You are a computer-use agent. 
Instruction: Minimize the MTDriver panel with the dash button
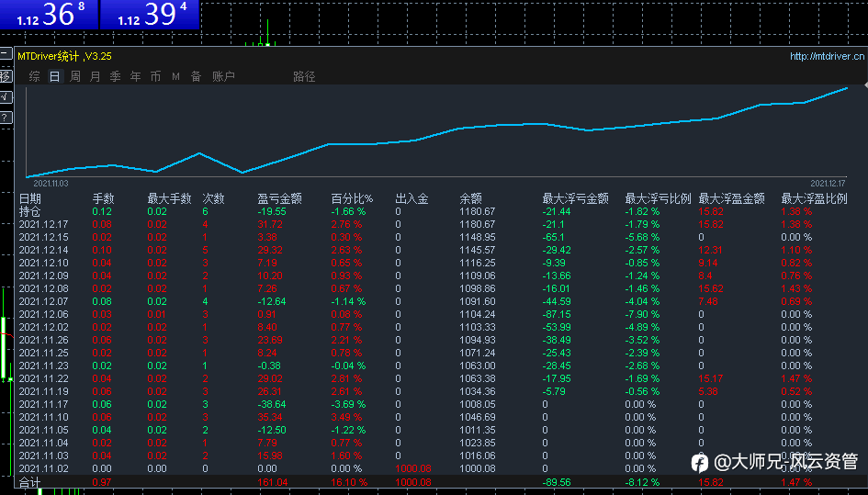point(6,53)
